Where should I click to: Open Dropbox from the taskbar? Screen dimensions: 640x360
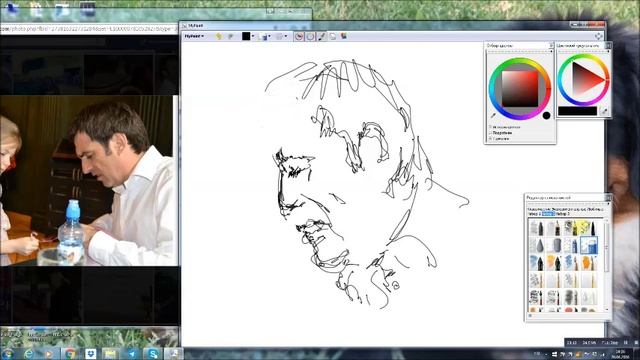click(91, 353)
